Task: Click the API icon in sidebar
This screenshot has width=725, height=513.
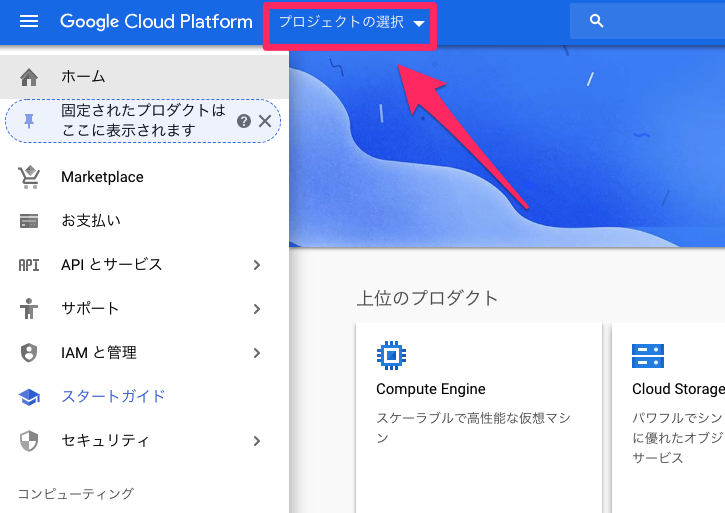Action: point(29,265)
